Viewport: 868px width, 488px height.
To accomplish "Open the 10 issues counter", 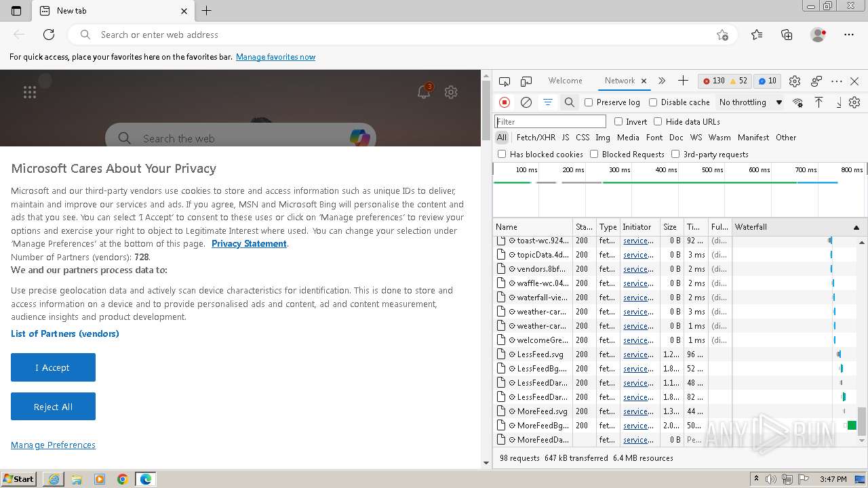I will (x=767, y=81).
